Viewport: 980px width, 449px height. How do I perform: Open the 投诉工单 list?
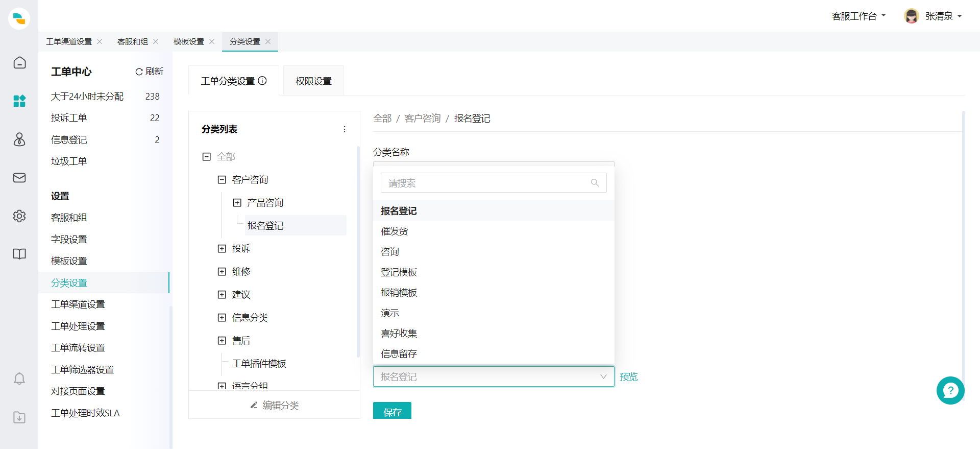(105, 118)
